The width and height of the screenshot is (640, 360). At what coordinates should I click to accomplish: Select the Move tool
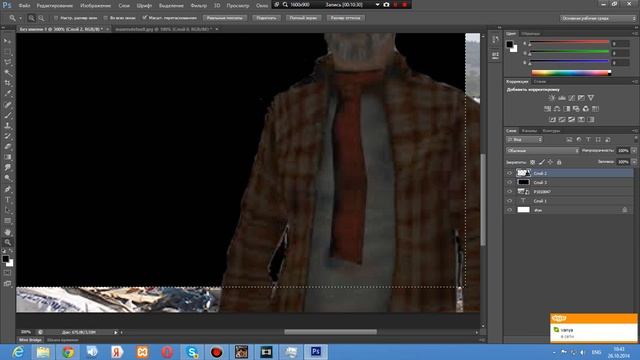coord(8,41)
